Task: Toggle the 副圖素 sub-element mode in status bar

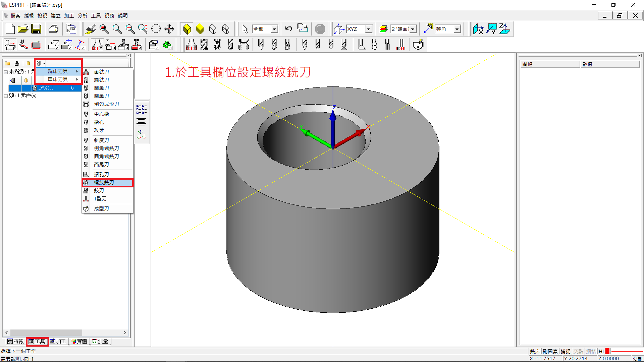Action: click(550, 351)
